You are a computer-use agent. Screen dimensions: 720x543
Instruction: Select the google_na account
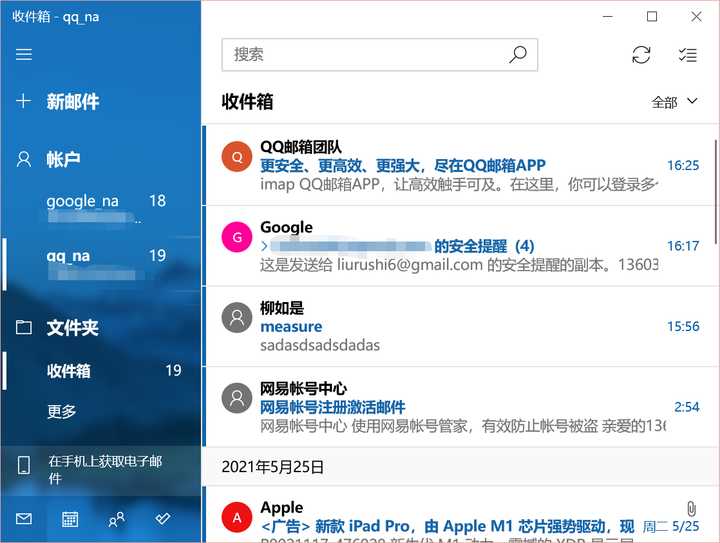(x=100, y=209)
